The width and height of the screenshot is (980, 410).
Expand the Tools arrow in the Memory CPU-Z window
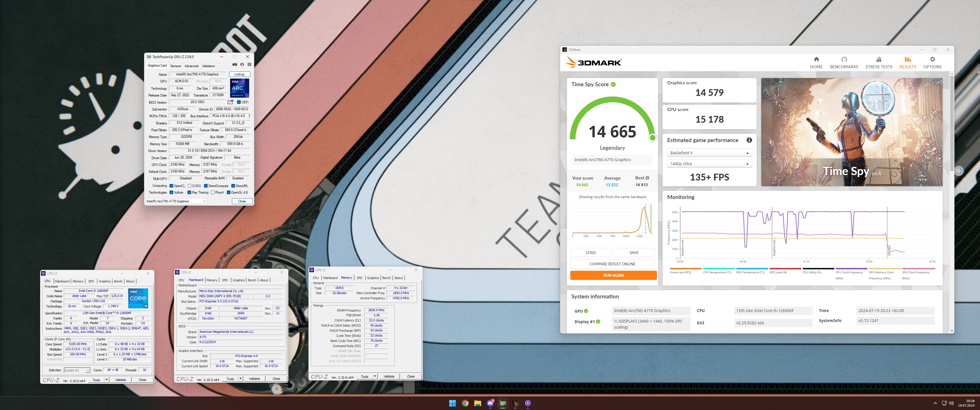375,376
